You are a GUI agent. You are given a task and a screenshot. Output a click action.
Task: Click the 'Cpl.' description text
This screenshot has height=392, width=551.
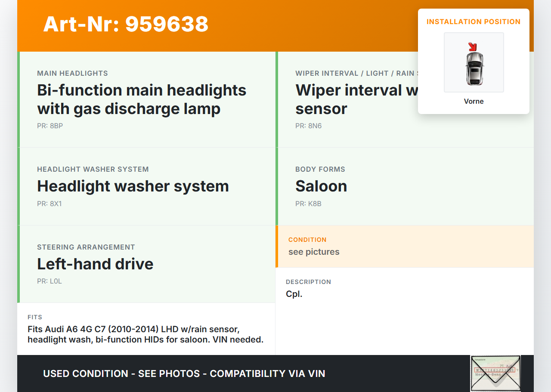point(294,294)
